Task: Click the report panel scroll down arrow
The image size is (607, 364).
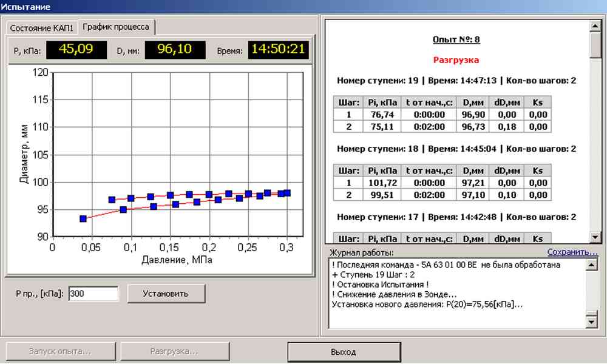Action: pyautogui.click(x=595, y=238)
